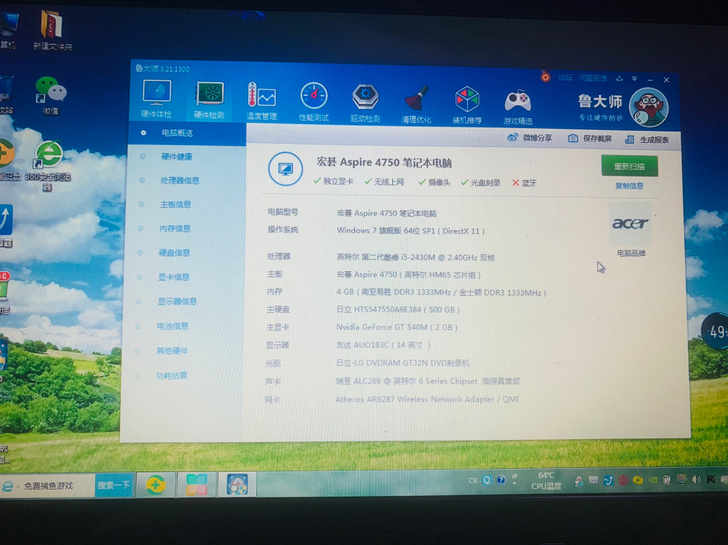Click the 64℃ CPU温度 tray indicator
The height and width of the screenshot is (545, 728).
pos(546,481)
